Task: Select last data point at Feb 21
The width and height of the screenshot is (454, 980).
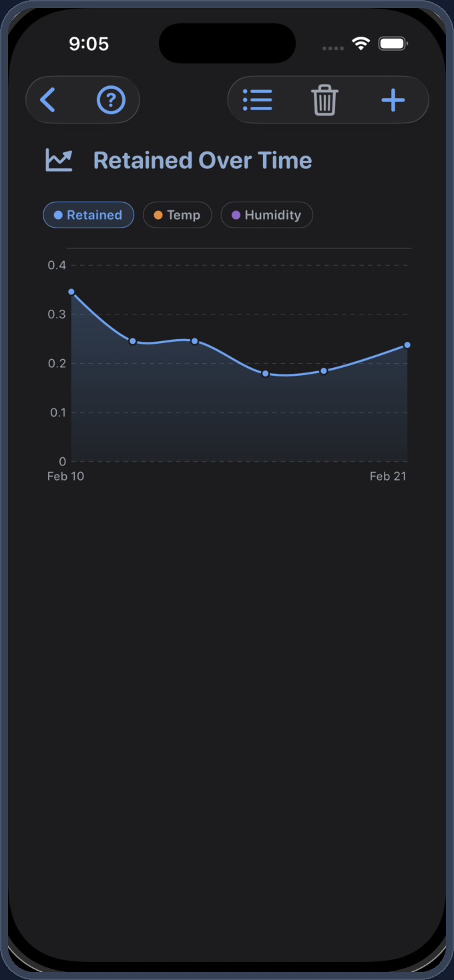Action: click(407, 345)
